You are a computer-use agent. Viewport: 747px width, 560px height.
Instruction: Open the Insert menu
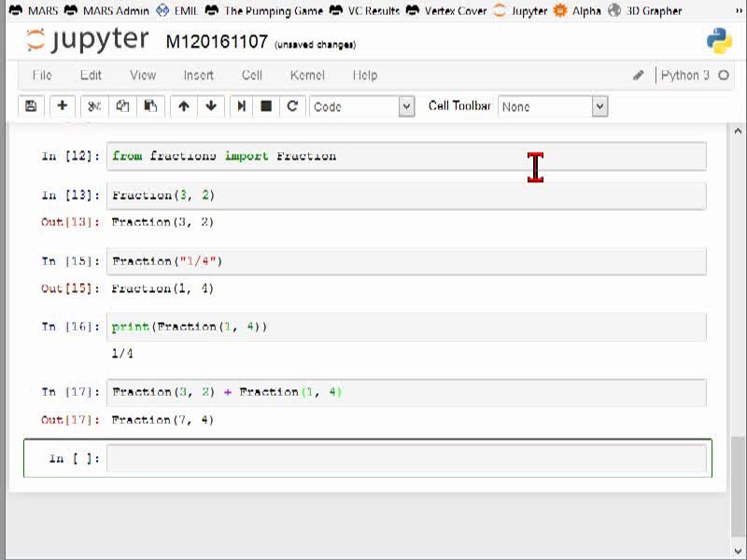coord(199,76)
